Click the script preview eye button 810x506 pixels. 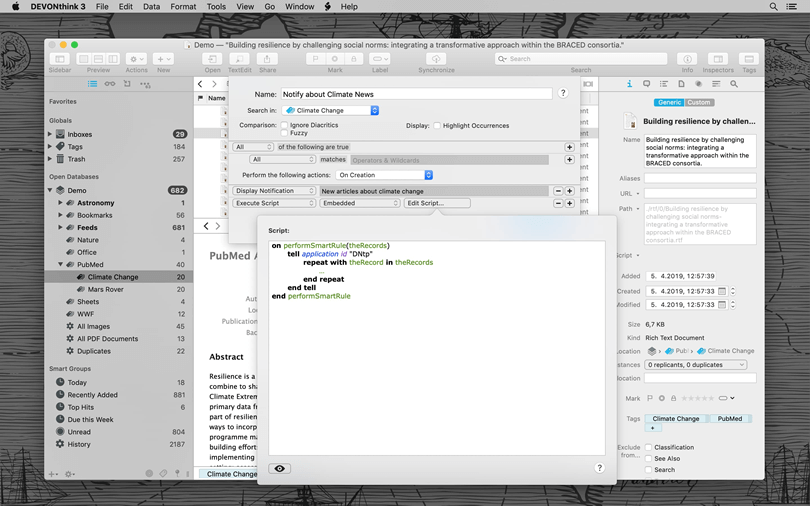(279, 468)
